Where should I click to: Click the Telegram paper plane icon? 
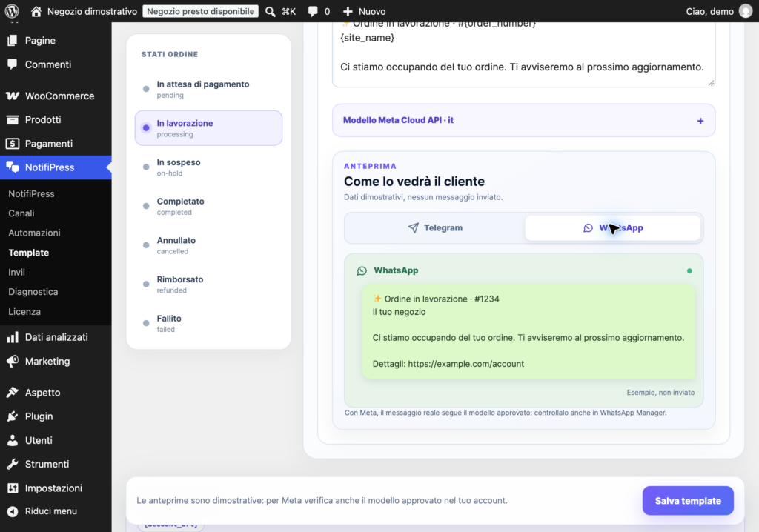413,228
